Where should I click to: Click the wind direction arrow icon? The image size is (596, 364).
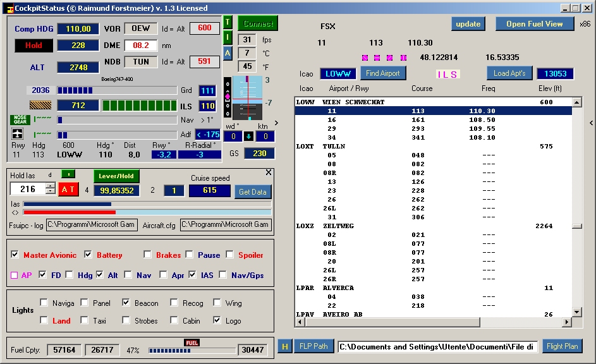(x=248, y=136)
